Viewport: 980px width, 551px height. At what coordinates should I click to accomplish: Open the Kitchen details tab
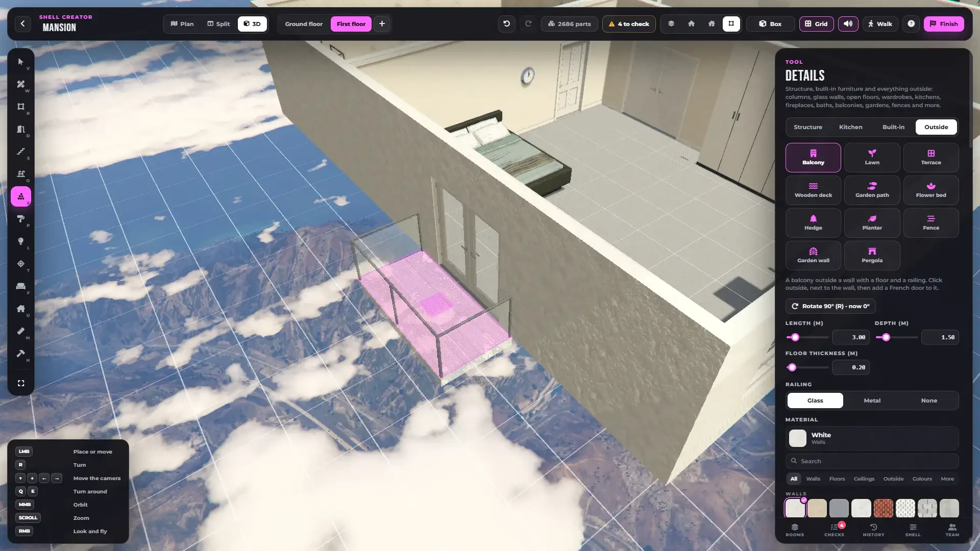click(850, 127)
